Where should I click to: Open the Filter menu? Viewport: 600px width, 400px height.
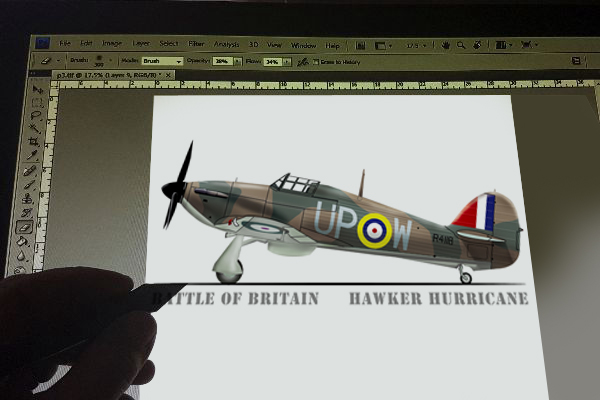(196, 45)
